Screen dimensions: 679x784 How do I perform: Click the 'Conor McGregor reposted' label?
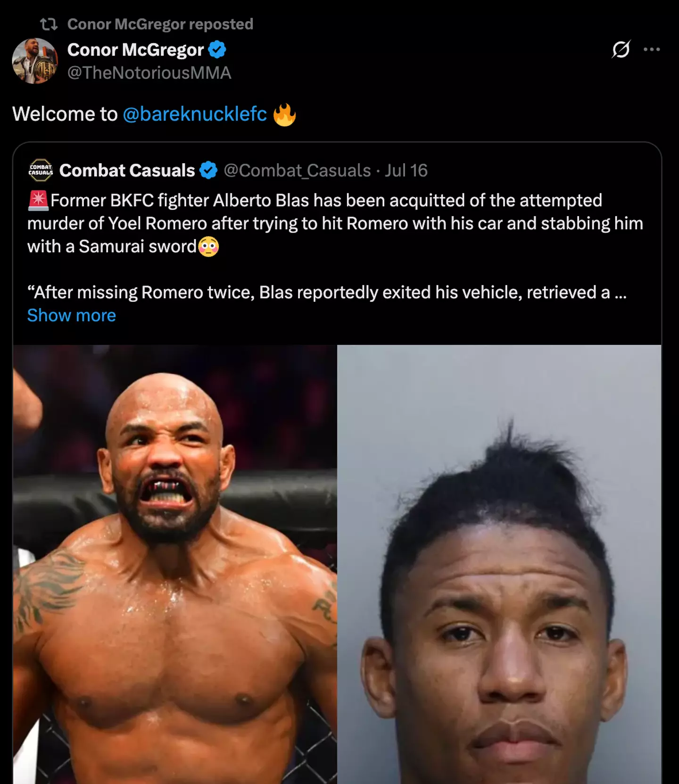160,24
